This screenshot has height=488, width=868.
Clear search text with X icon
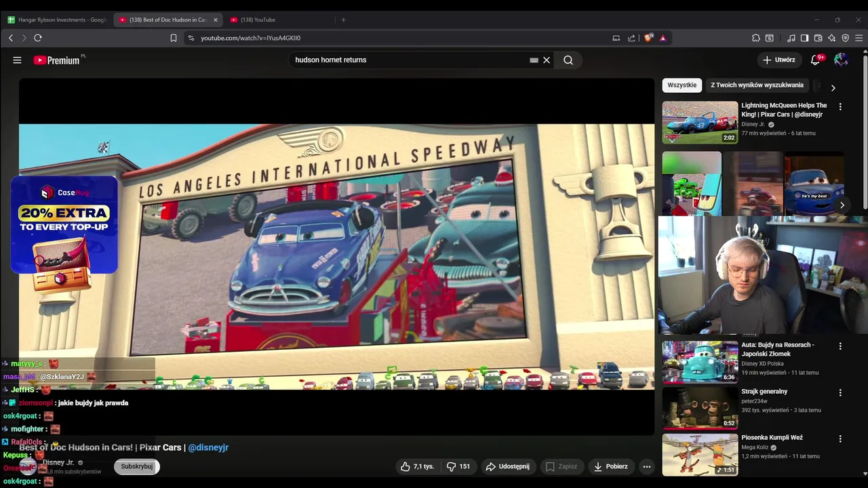pos(547,60)
